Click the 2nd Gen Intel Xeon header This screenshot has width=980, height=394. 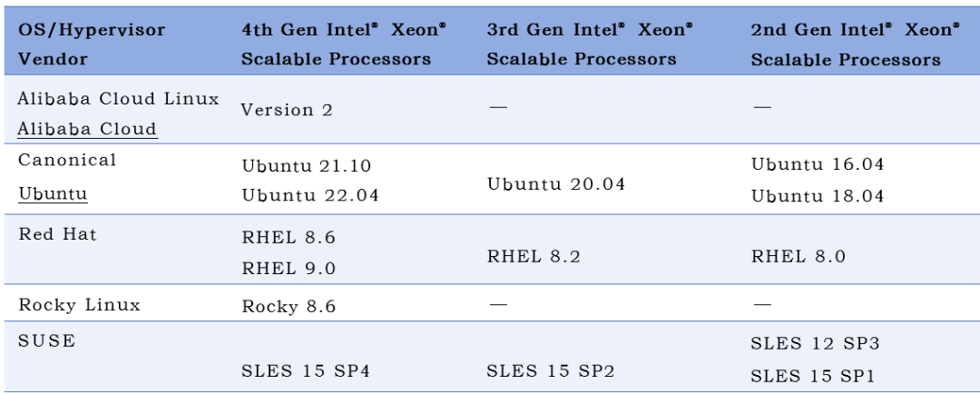coord(855,44)
